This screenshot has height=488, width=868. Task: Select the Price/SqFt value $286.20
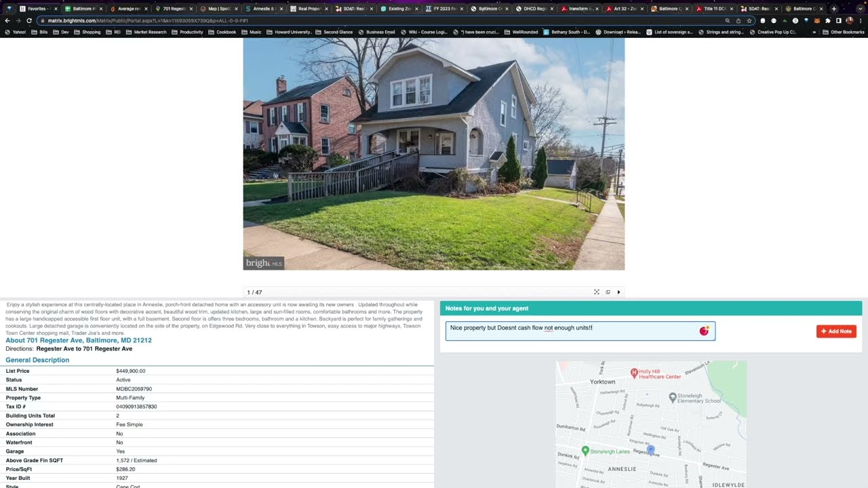[125, 469]
